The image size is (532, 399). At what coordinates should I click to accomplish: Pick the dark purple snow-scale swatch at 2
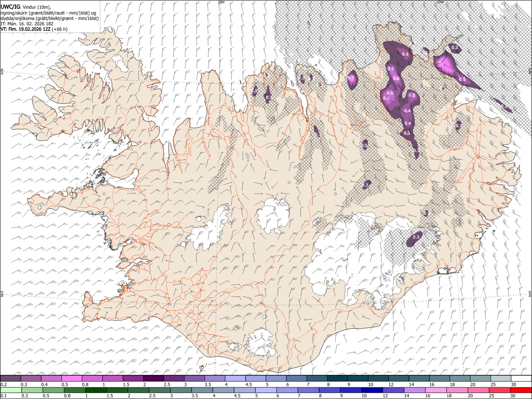click(153, 378)
